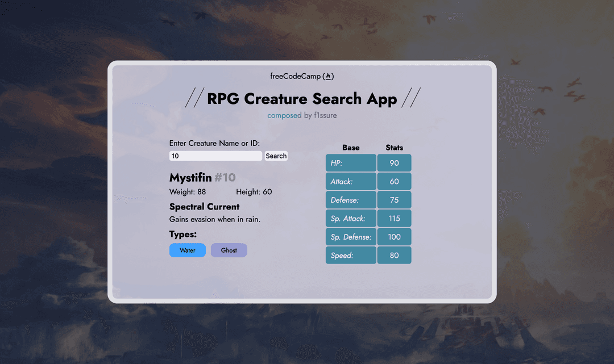Click the freeCodeCamp logo link
The width and height of the screenshot is (614, 364).
(301, 76)
